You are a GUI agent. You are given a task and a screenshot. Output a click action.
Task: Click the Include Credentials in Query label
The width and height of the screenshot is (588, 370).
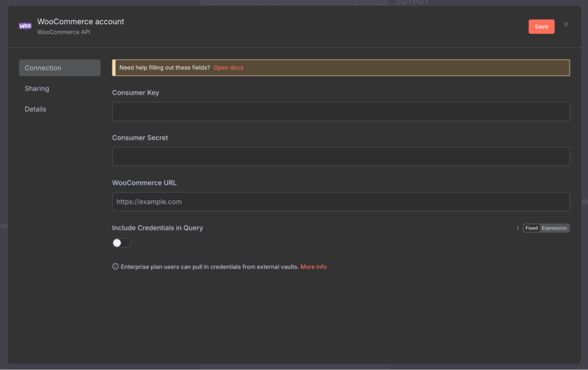tap(157, 228)
